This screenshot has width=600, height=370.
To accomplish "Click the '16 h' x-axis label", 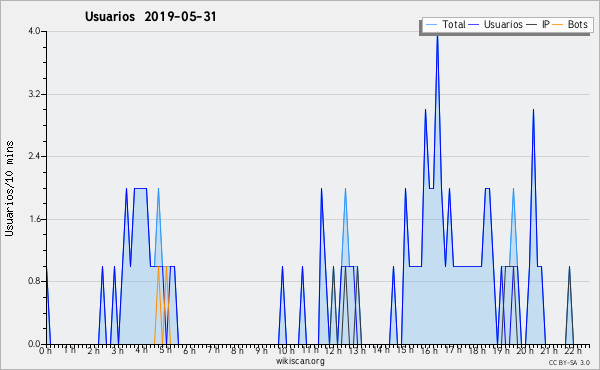I will pyautogui.click(x=429, y=350).
